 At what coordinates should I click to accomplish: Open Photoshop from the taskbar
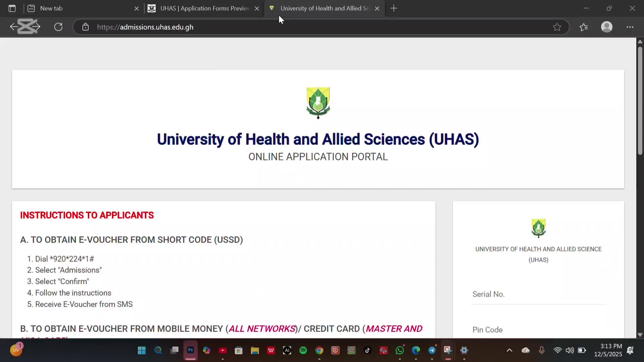[190, 350]
